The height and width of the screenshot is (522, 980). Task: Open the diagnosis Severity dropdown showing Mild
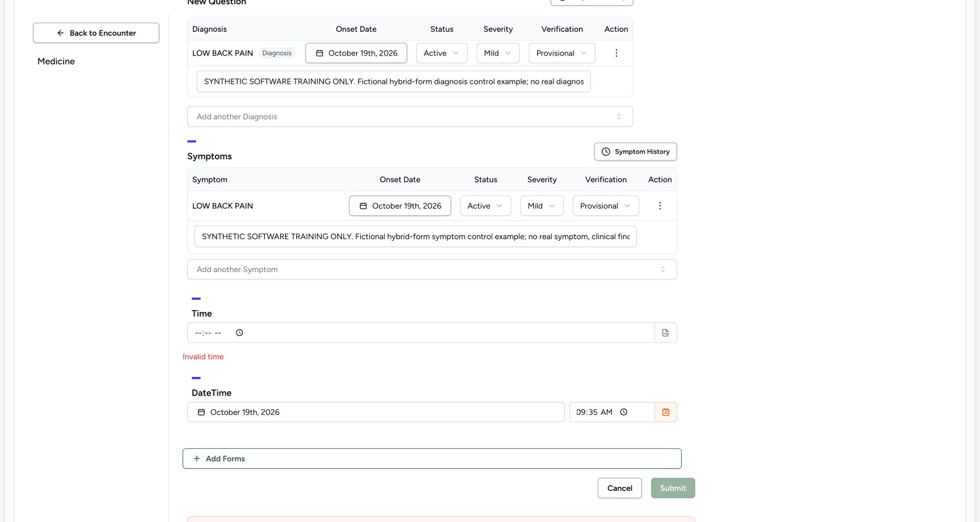(498, 53)
